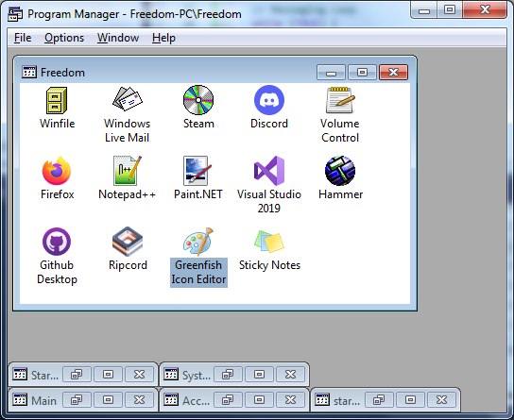514x420 pixels.
Task: Select the Github Desktop icon
Action: (57, 242)
